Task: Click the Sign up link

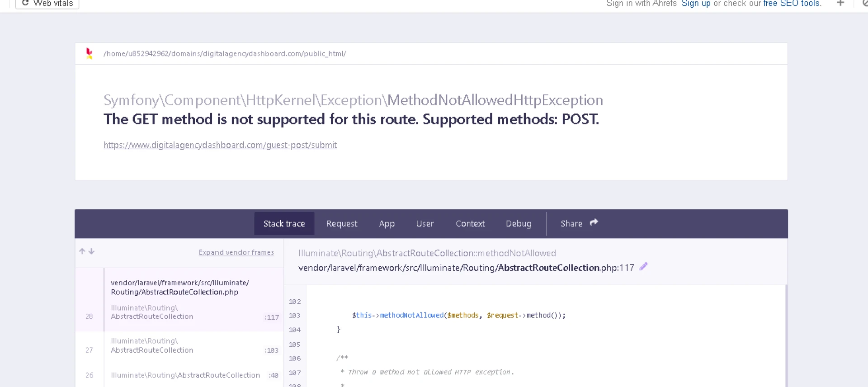Action: tap(696, 4)
